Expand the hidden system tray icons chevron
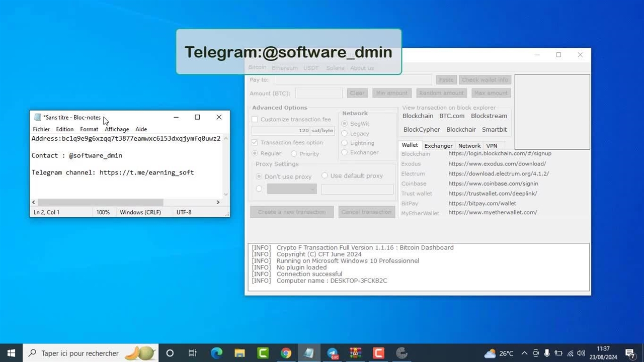Image resolution: width=644 pixels, height=362 pixels. 524,353
